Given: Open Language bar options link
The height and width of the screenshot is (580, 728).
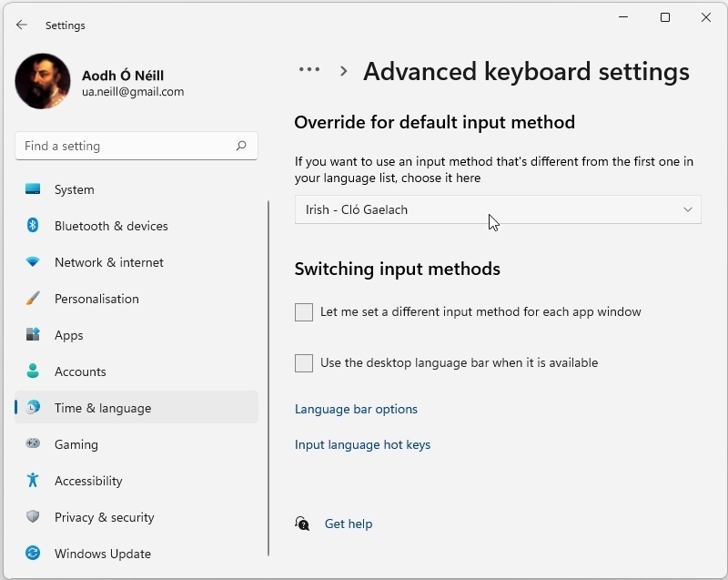Looking at the screenshot, I should (356, 410).
